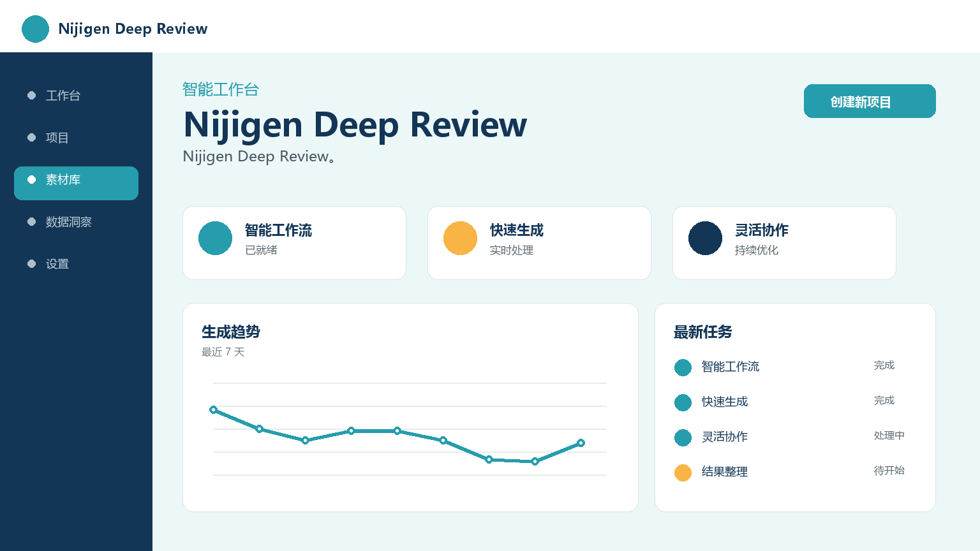Image resolution: width=980 pixels, height=551 pixels.
Task: Click the bullet icon next to 设置
Action: [31, 263]
